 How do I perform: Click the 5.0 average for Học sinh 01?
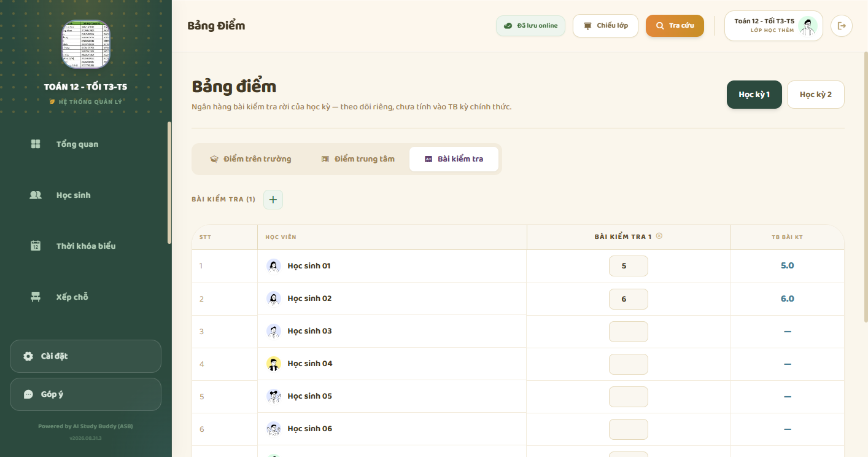coord(788,266)
